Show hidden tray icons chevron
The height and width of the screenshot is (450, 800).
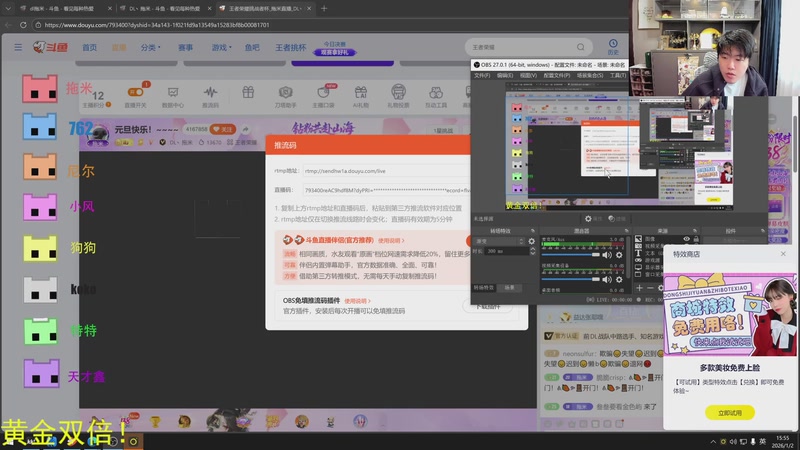pyautogui.click(x=713, y=441)
